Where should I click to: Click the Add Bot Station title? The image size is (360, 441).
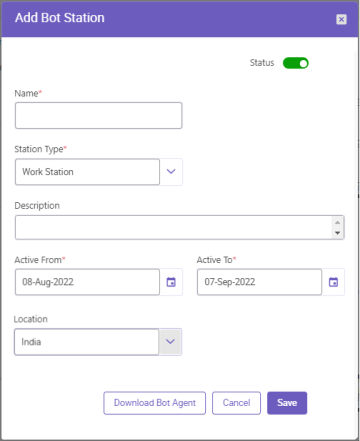60,18
